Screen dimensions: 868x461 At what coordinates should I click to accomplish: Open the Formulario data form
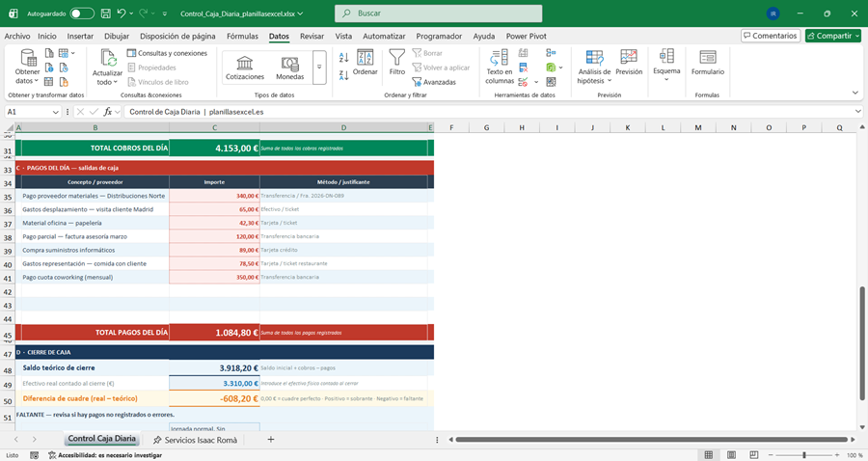pyautogui.click(x=707, y=63)
